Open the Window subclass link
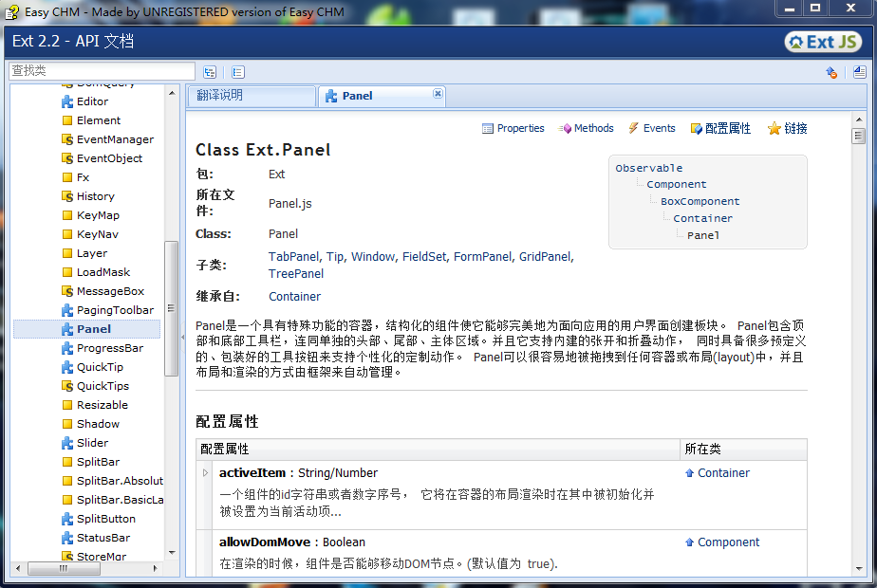This screenshot has width=877, height=588. [372, 257]
